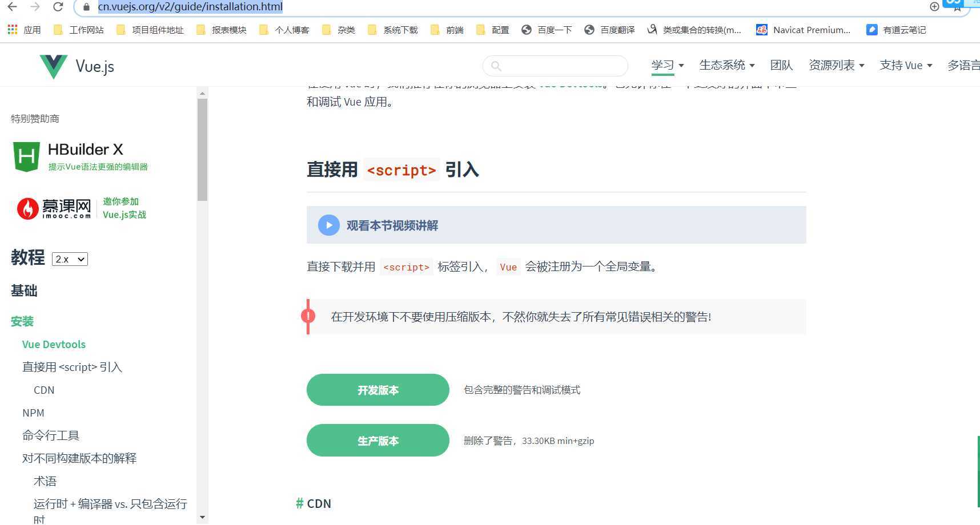This screenshot has width=980, height=525.
Task: Click the 特别赞助商 label
Action: click(x=35, y=119)
